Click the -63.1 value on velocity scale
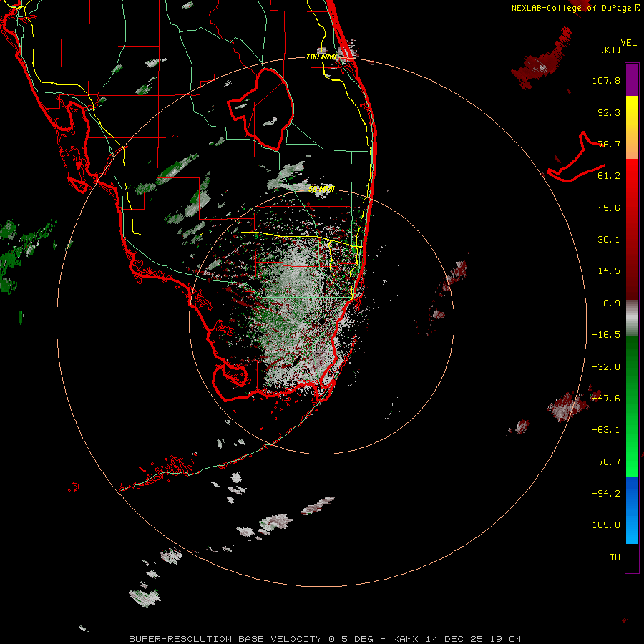644x644 pixels. [x=606, y=430]
